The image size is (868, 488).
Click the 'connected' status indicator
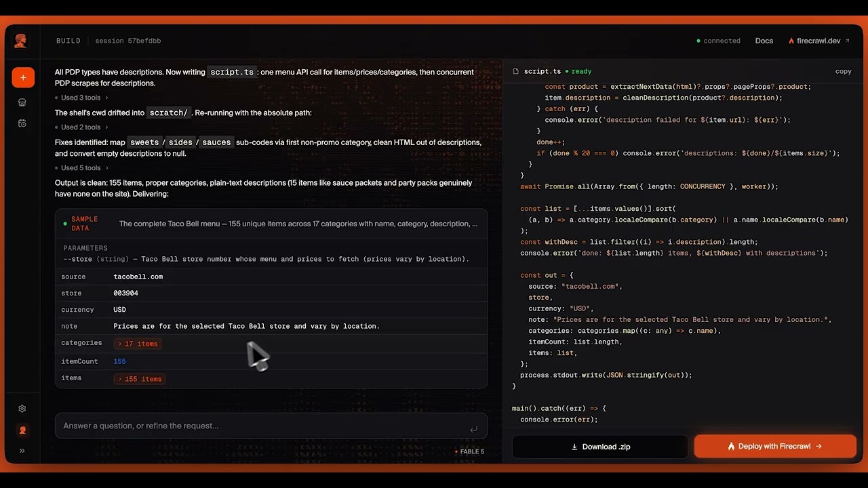click(x=718, y=41)
